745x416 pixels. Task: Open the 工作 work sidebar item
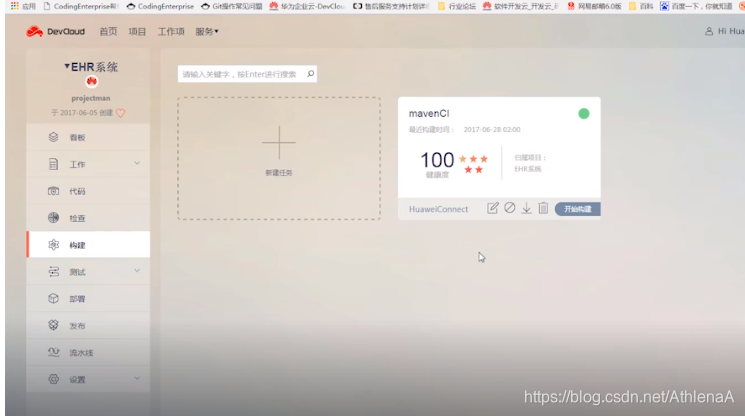[88, 164]
